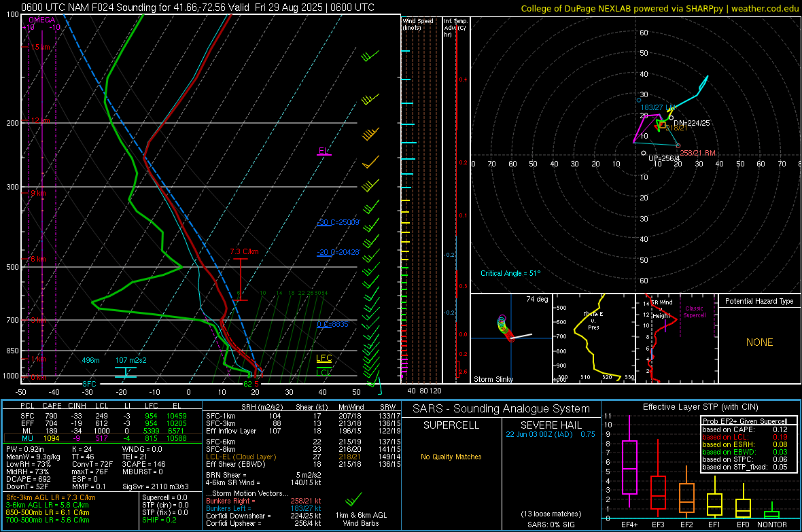
Task: Click the 'PW = 0.92in' value
Action: (25, 449)
